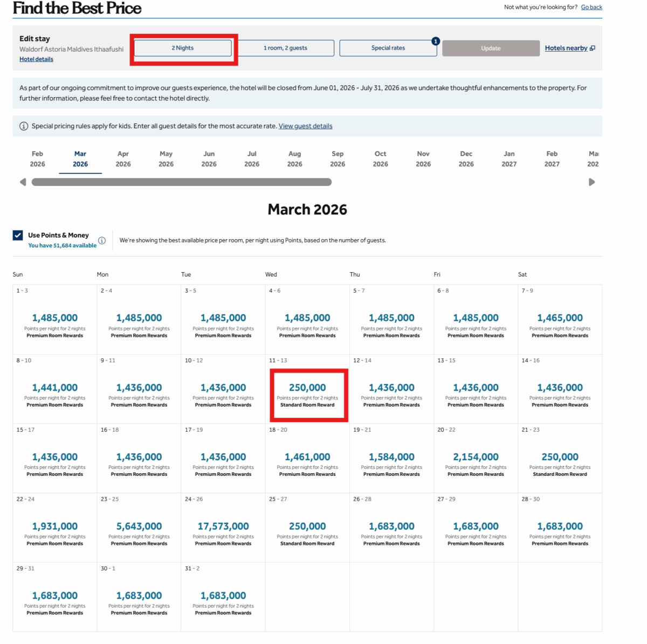This screenshot has width=647, height=644.
Task: Choose the March 21-23 250,000 points date
Action: pos(560,463)
